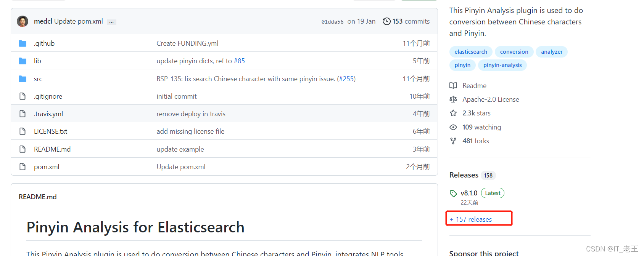Click the 158 releases counter badge

pyautogui.click(x=488, y=176)
